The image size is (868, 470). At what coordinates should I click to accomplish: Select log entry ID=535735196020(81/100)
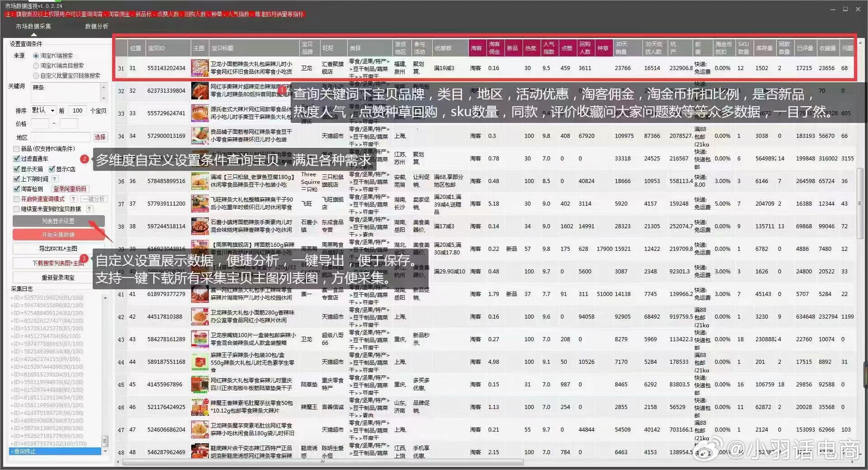[47, 298]
